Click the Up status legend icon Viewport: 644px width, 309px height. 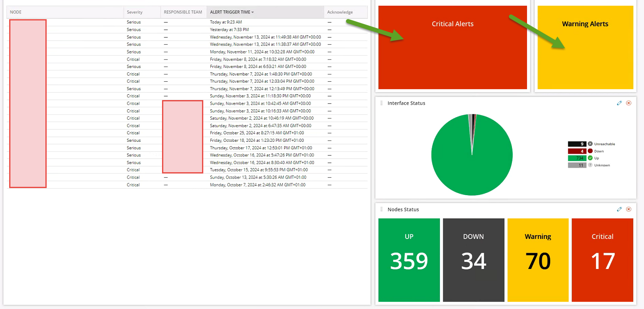[x=590, y=158]
